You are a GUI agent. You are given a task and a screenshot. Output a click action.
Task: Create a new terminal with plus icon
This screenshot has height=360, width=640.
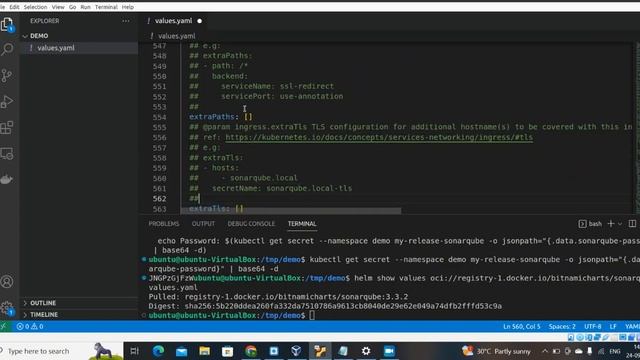[x=611, y=224]
